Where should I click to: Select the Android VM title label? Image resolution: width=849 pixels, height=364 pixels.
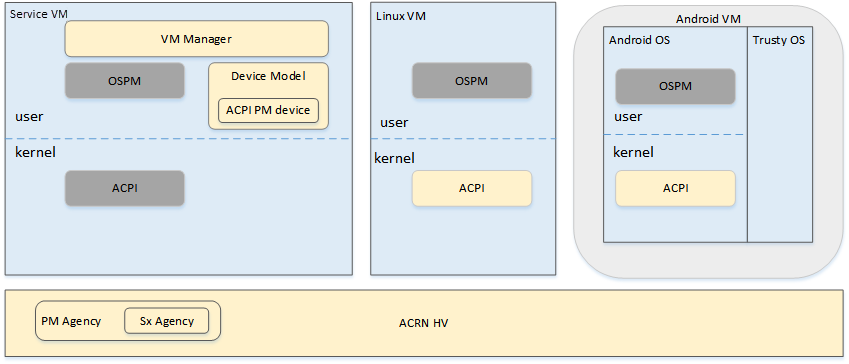pyautogui.click(x=708, y=20)
